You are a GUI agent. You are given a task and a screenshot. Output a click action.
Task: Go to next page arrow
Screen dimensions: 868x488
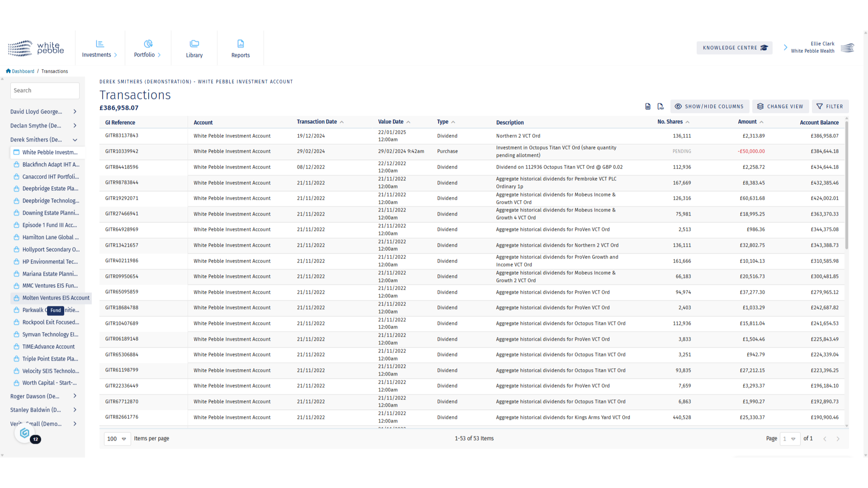click(838, 439)
